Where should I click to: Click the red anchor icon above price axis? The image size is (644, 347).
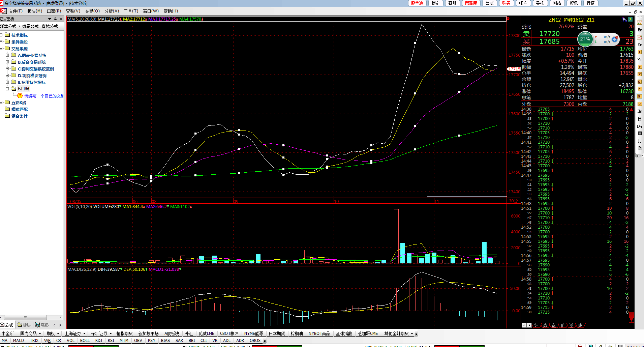[508, 19]
